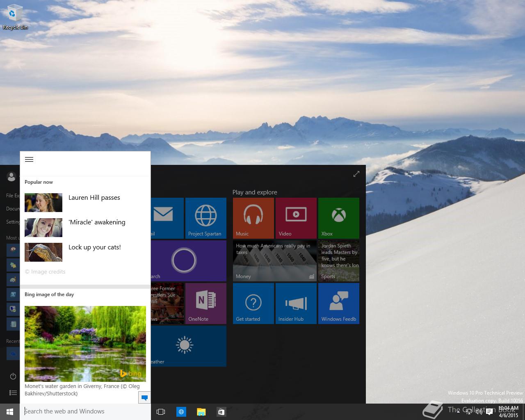This screenshot has width=525, height=420.
Task: Open the wrestlers News tile
Action: click(x=167, y=304)
